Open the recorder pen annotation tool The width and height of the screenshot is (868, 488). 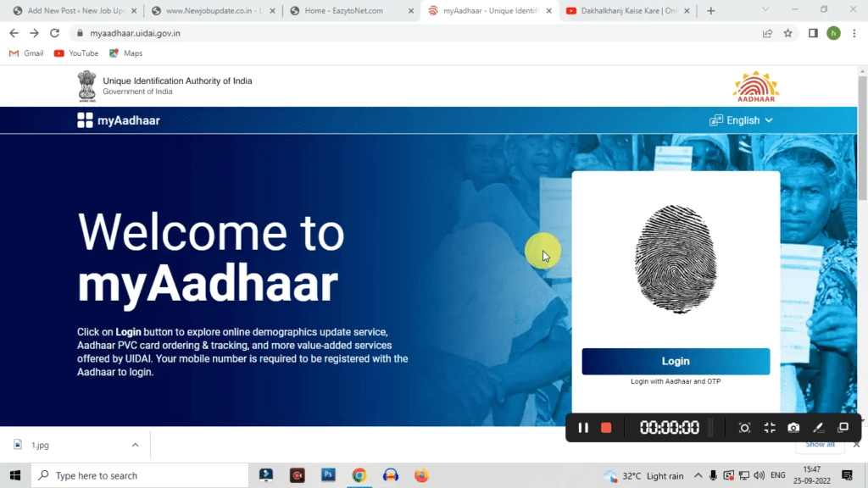coord(818,428)
